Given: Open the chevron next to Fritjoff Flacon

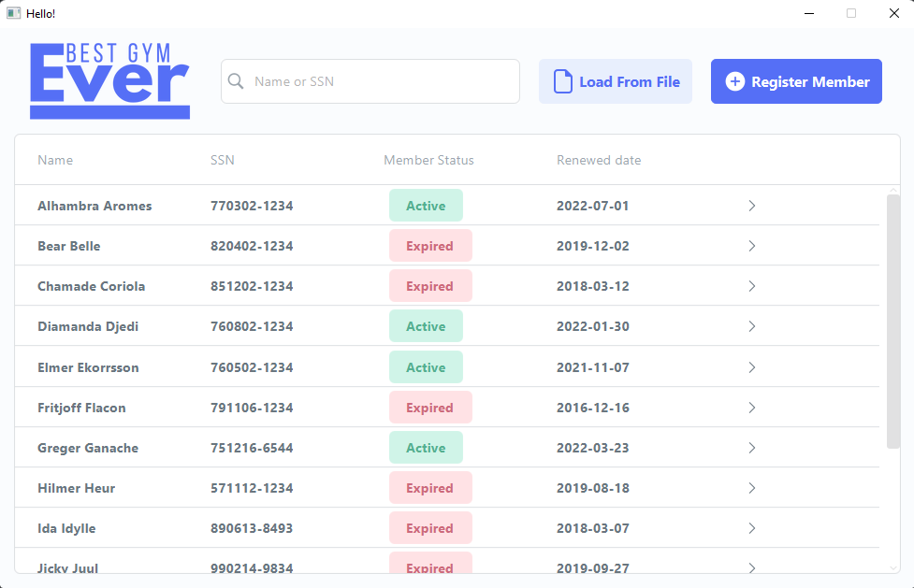Looking at the screenshot, I should tap(751, 407).
